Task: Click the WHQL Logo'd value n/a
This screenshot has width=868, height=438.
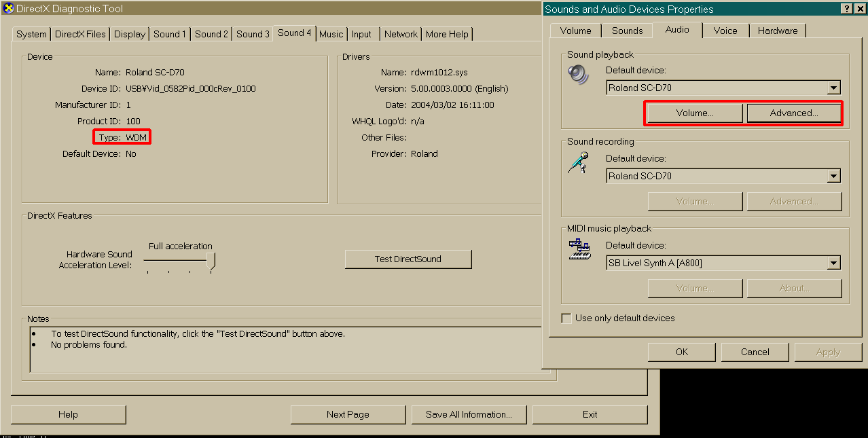Action: click(418, 122)
